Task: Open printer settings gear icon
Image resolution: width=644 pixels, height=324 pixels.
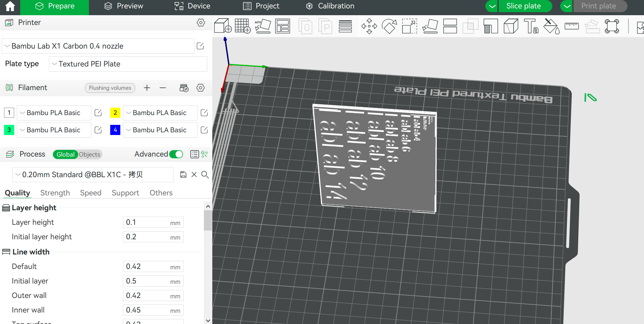Action: [x=201, y=23]
